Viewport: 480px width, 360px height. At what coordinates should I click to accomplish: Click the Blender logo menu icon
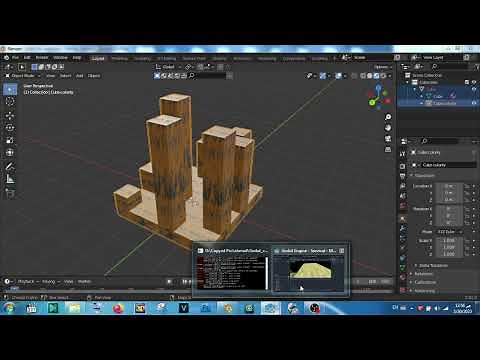click(6, 58)
